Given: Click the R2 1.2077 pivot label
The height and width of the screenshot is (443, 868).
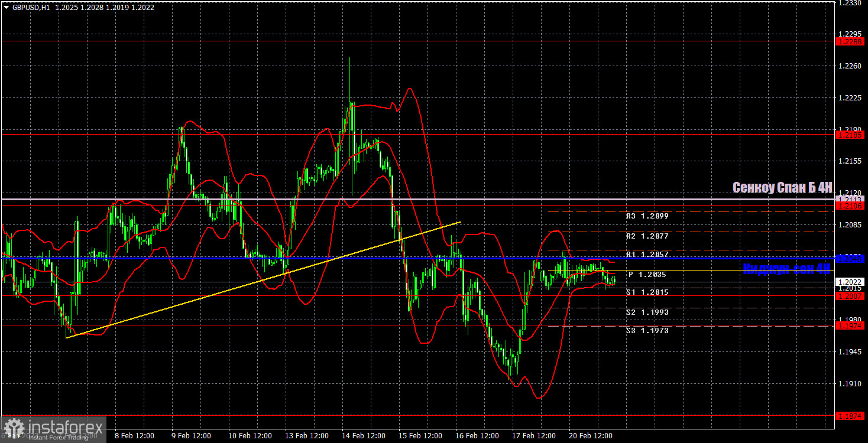Looking at the screenshot, I should [647, 236].
